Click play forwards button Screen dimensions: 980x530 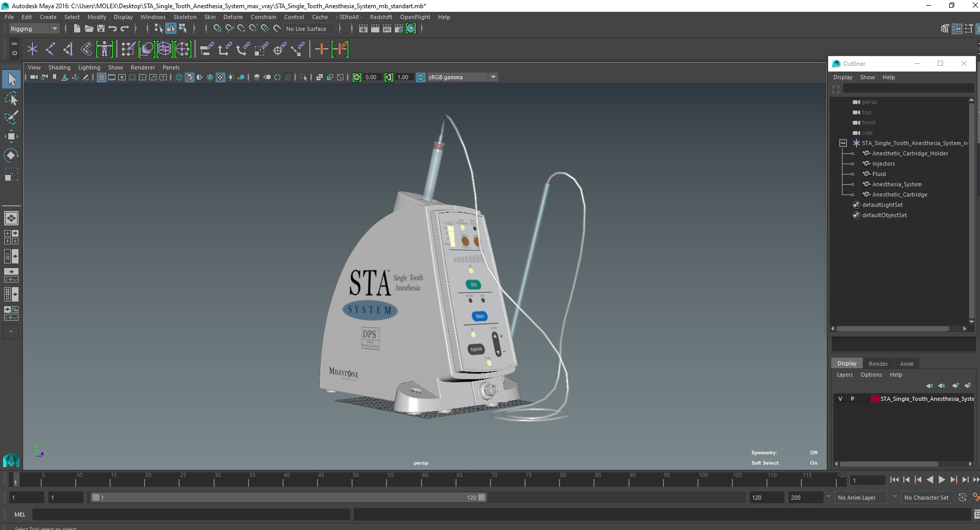click(x=941, y=480)
